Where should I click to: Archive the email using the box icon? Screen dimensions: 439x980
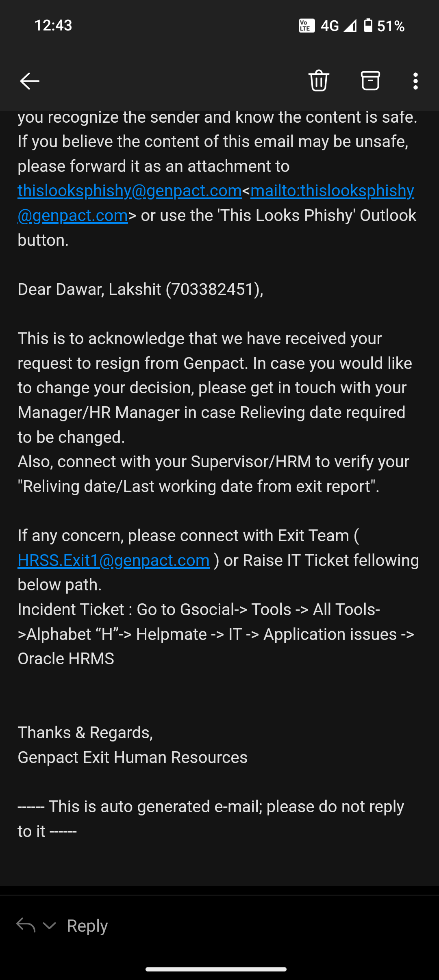point(370,80)
